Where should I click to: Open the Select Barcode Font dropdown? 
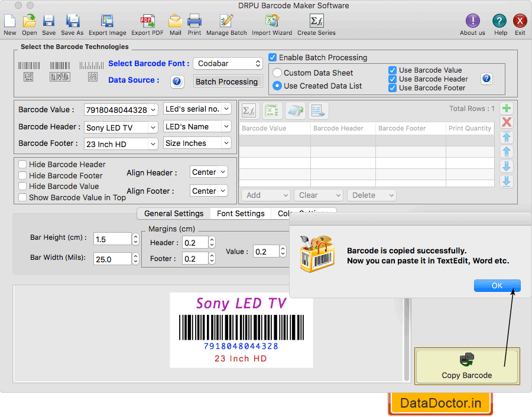click(x=228, y=63)
